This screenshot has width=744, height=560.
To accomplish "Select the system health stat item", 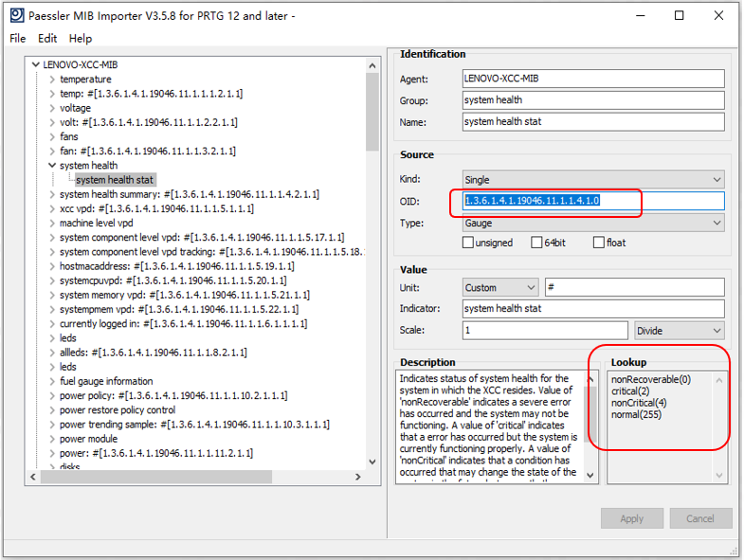I will (x=115, y=180).
